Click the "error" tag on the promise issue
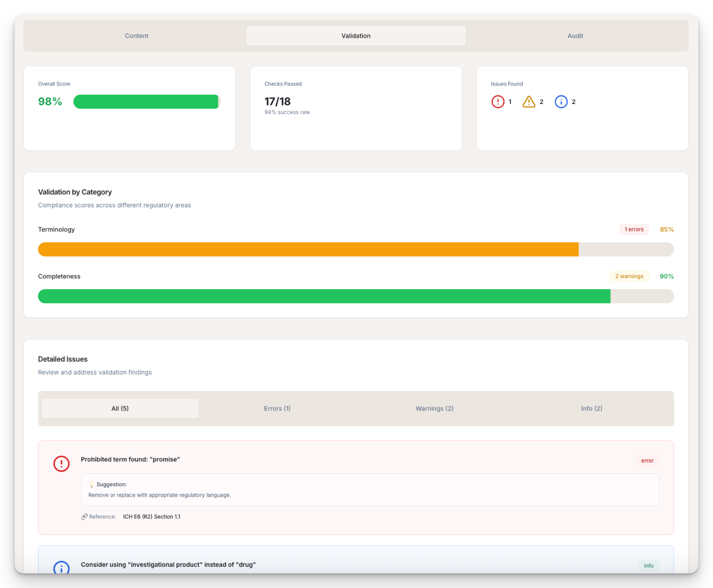713x588 pixels. (x=647, y=461)
